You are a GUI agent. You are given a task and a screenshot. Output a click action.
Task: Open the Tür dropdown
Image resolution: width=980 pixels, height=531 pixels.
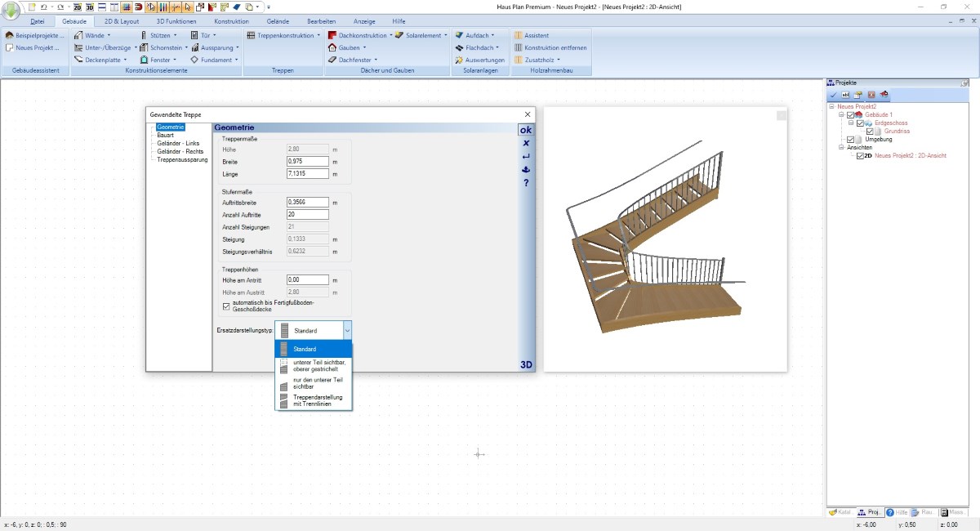click(x=216, y=36)
